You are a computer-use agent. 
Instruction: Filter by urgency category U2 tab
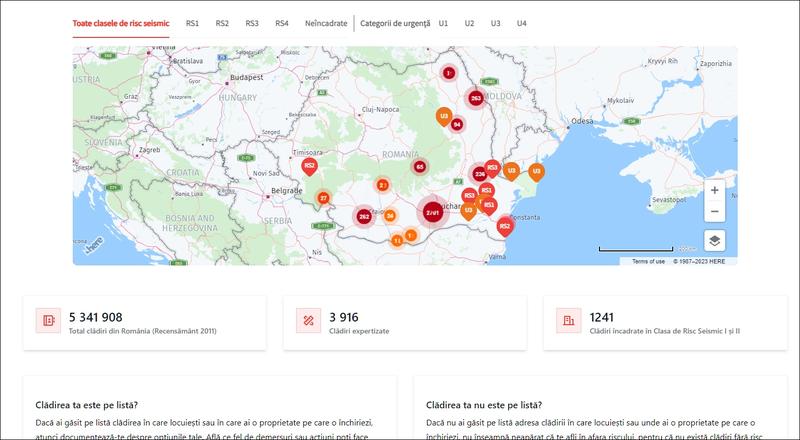[469, 23]
